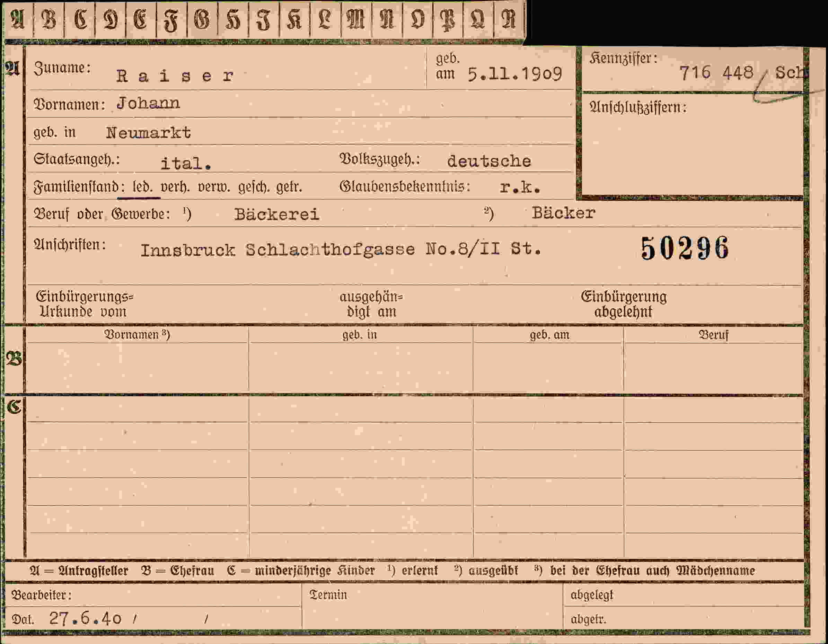Click the 'abgetr.' label
The width and height of the screenshot is (828, 644).
point(588,619)
